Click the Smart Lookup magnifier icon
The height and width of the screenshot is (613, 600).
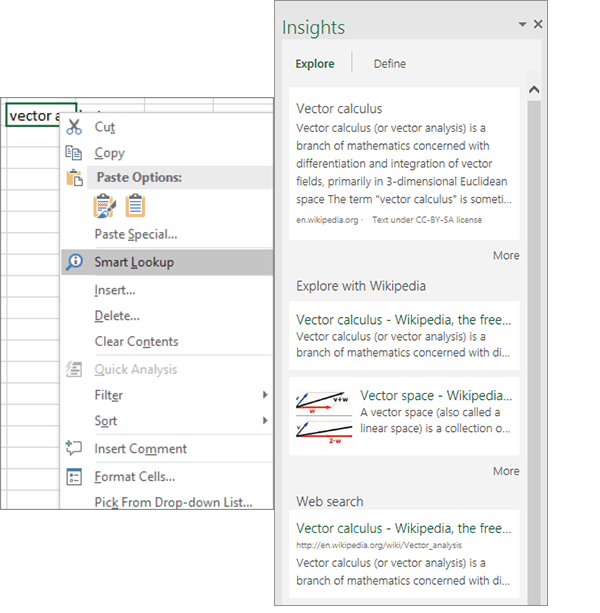74,262
